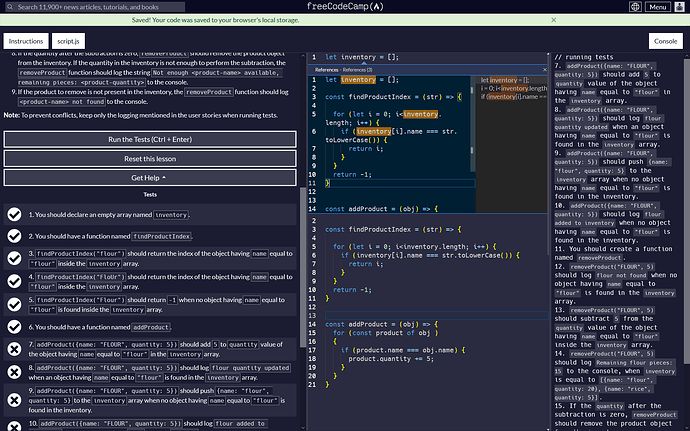Click the passed checkmark icon for test 3
Image resolution: width=690 pixels, height=431 pixels.
pyautogui.click(x=14, y=260)
